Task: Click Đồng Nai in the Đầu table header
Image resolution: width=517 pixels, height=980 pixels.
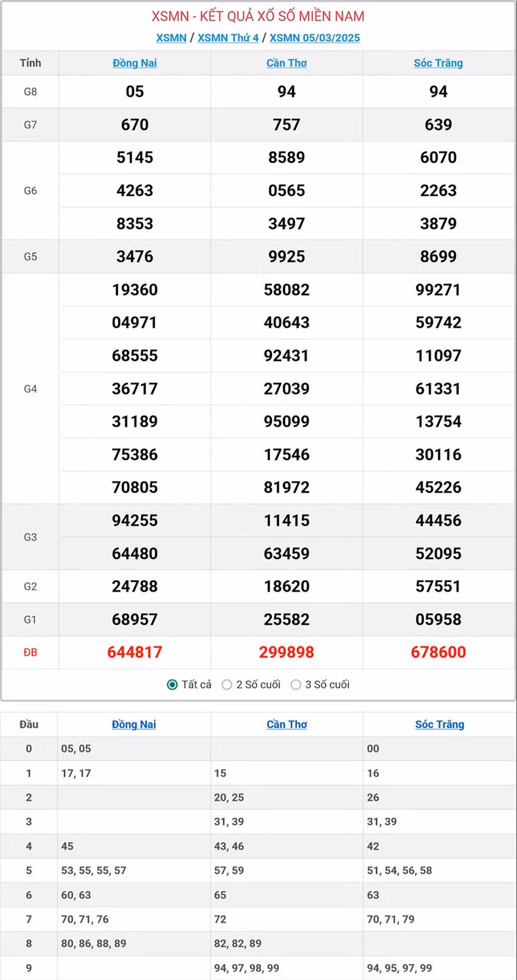Action: pyautogui.click(x=134, y=724)
